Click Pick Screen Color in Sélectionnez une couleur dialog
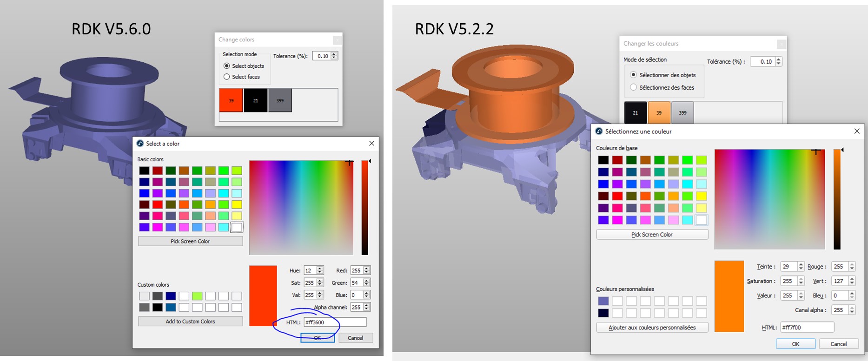This screenshot has width=868, height=361. (652, 235)
